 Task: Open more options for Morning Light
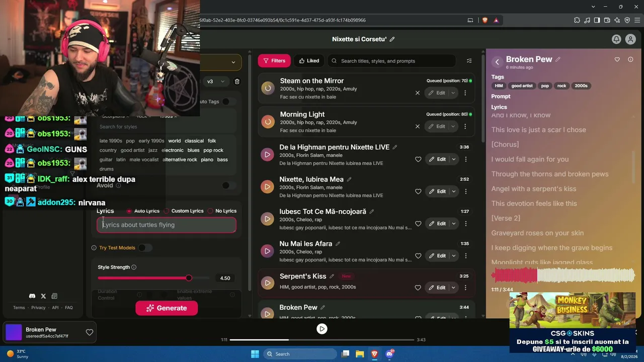pos(465,126)
